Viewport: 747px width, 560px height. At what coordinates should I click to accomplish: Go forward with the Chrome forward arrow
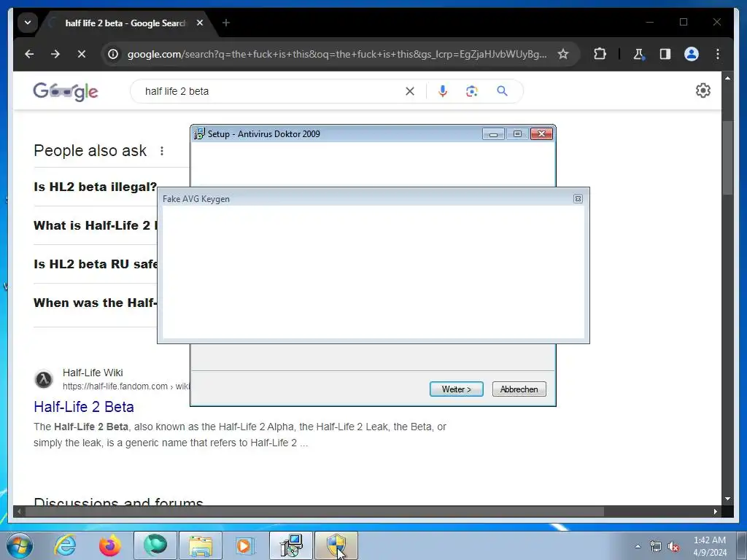click(55, 54)
